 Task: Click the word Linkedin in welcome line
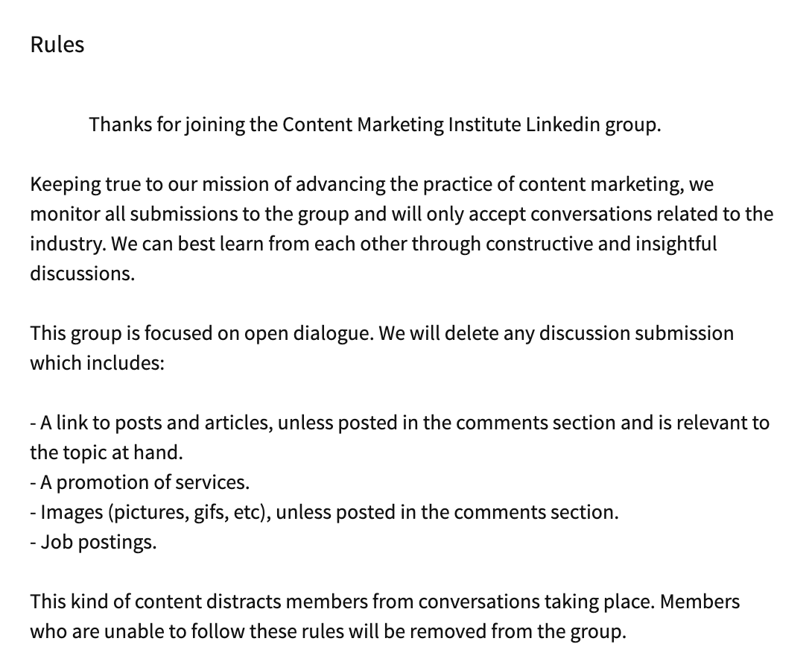pyautogui.click(x=563, y=125)
